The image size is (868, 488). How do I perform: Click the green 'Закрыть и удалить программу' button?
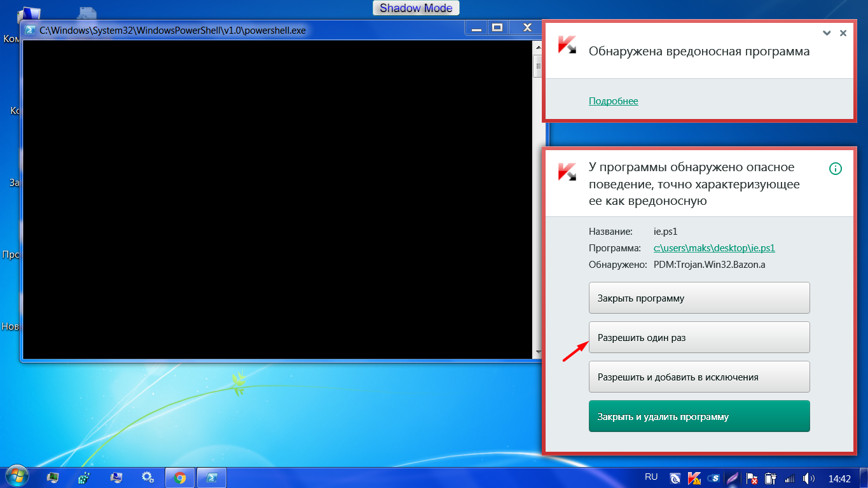(699, 416)
